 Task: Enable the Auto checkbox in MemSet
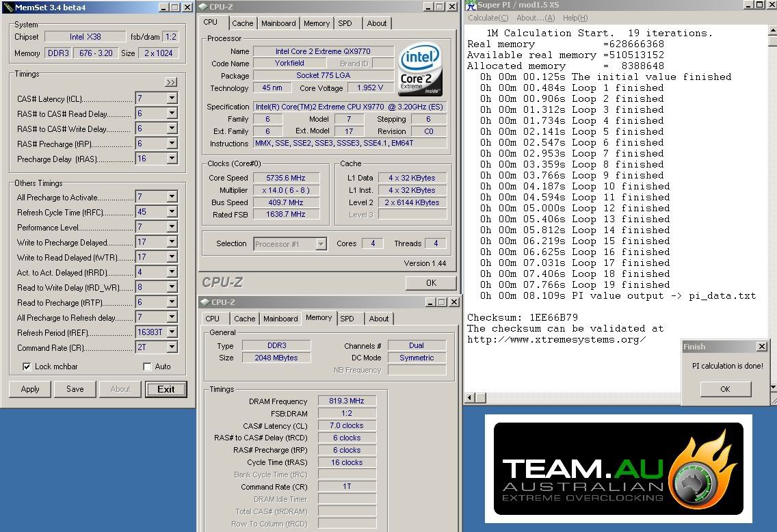[x=146, y=367]
